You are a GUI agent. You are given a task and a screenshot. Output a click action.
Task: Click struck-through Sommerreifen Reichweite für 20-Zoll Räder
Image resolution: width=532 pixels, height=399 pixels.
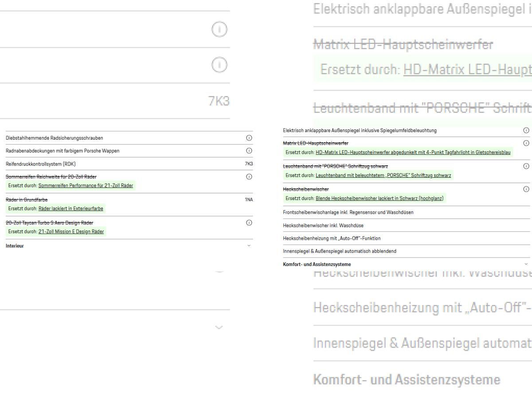tap(51, 177)
